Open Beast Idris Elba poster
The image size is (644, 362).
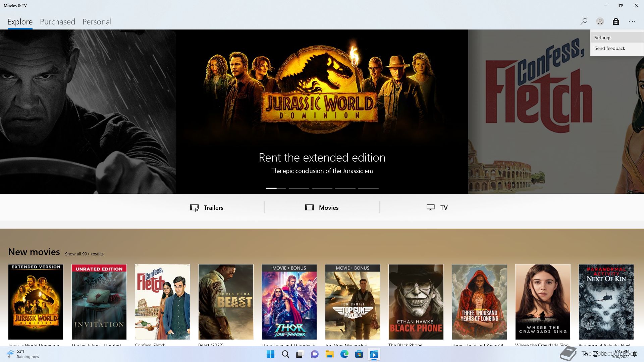(226, 302)
